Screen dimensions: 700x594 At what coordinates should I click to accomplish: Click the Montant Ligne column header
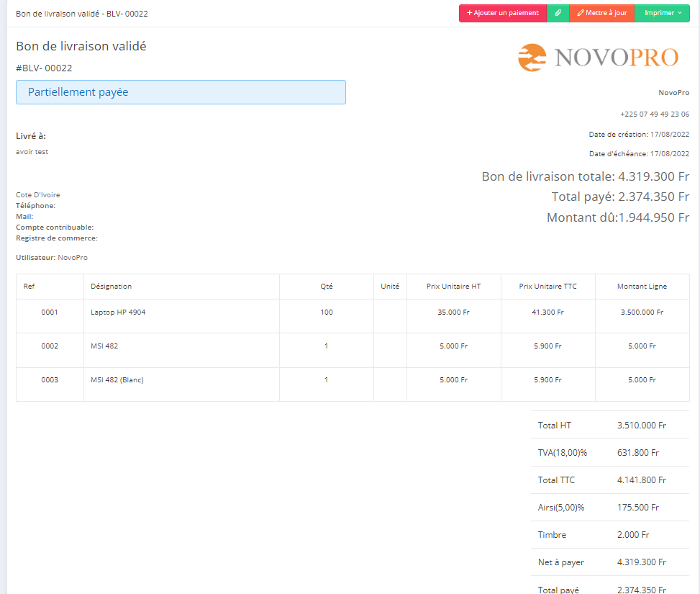642,287
